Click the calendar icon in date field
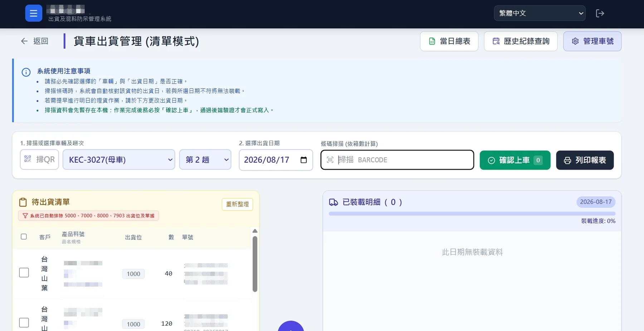The image size is (644, 331). point(303,160)
